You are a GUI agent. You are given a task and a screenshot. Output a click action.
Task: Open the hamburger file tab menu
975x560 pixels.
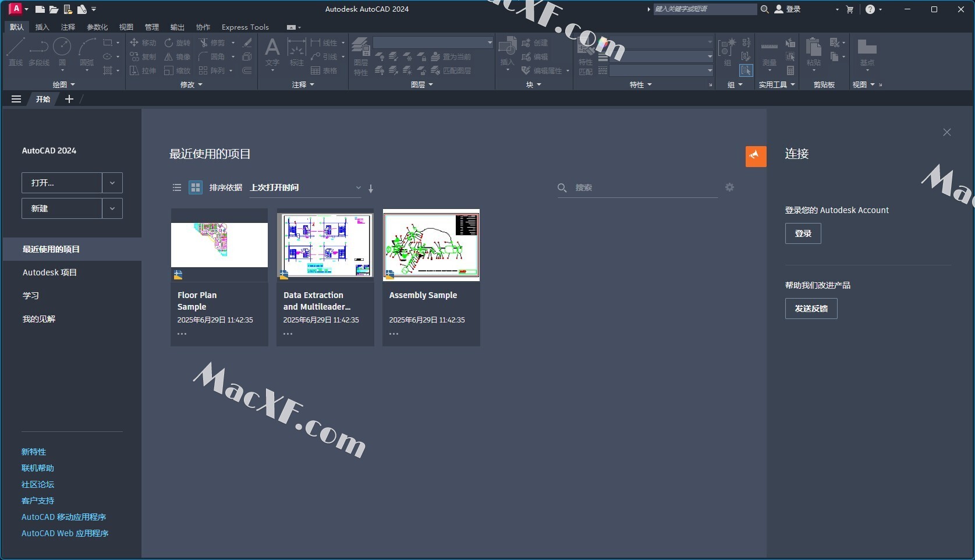coord(16,99)
